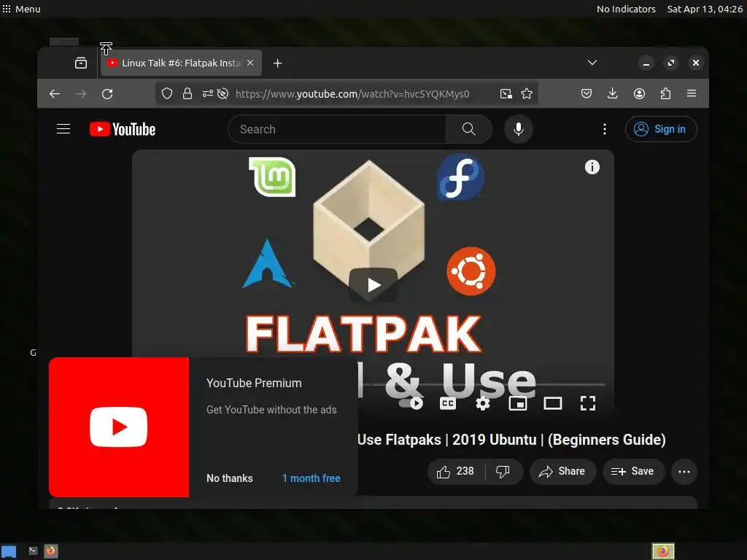
Task: Dismiss promo with No thanks
Action: click(230, 478)
